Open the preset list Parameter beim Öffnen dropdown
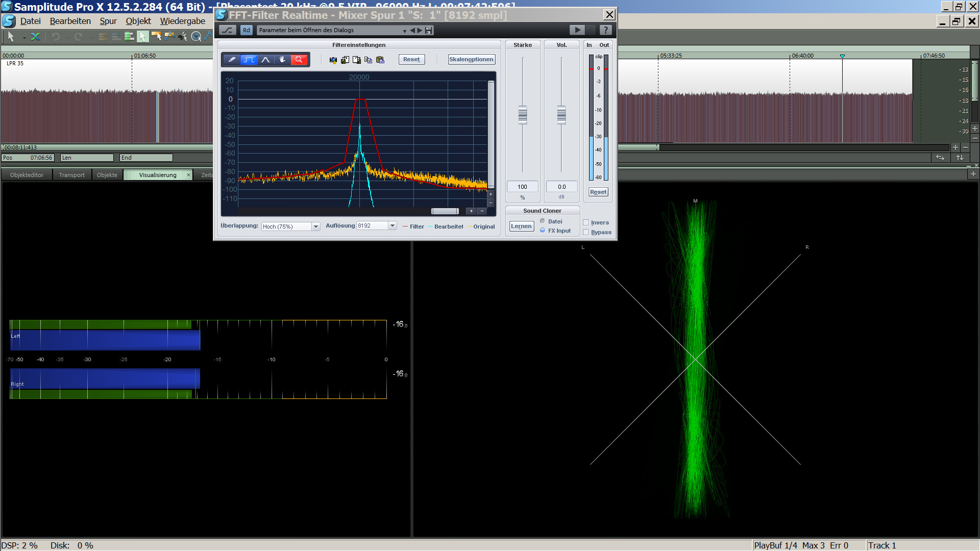 tap(404, 31)
